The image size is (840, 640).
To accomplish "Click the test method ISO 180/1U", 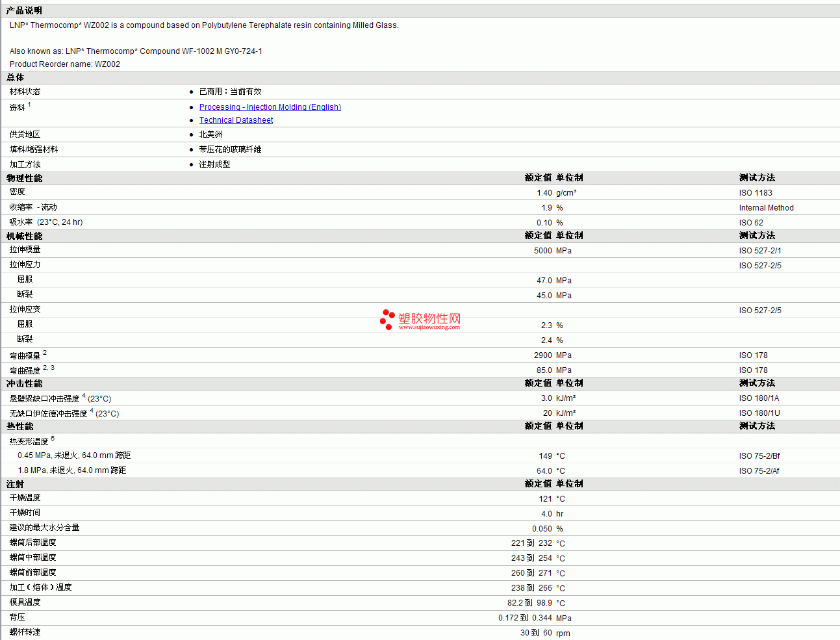I will (x=759, y=413).
